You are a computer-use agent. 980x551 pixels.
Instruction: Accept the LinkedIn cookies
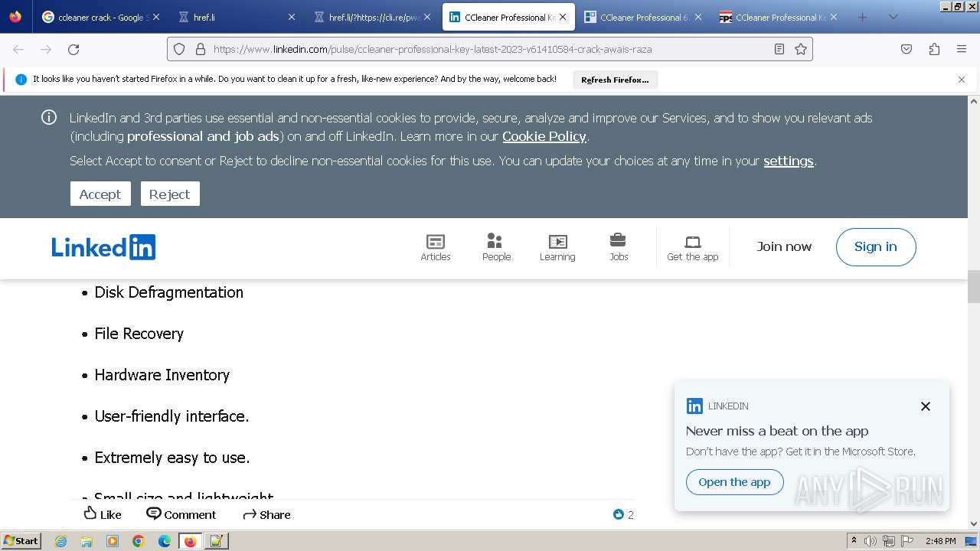(100, 194)
